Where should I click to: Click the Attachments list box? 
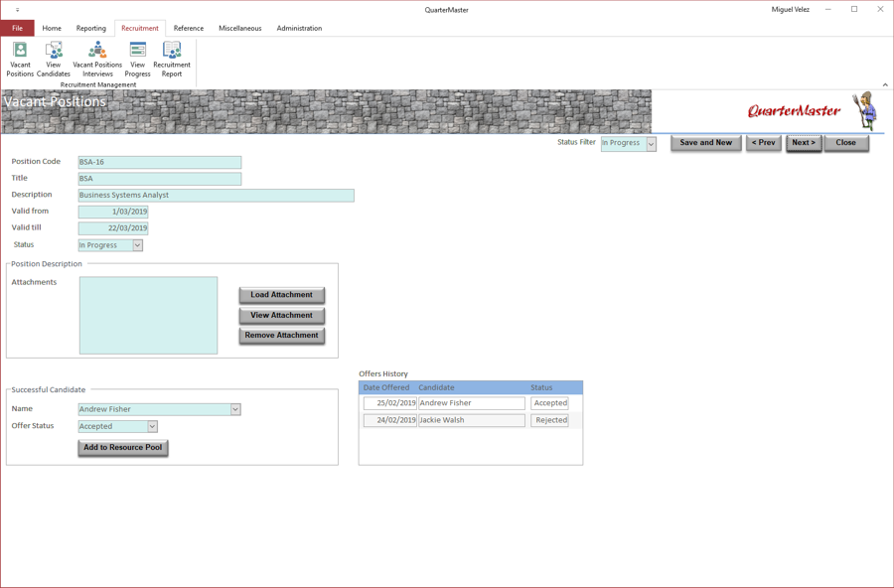[148, 316]
